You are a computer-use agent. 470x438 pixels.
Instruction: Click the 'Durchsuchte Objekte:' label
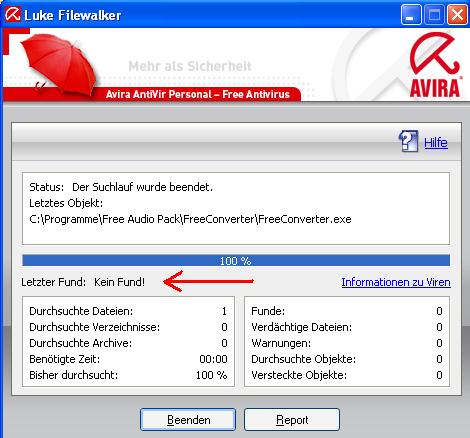click(304, 359)
